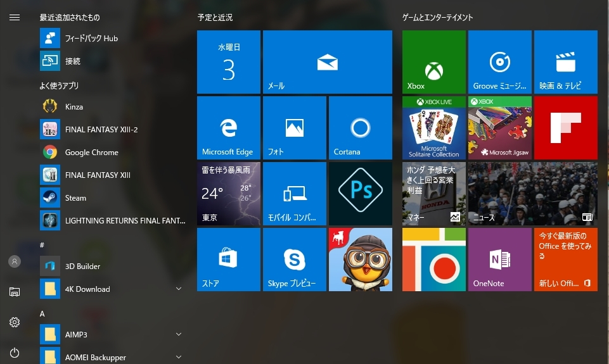Click 最近追加されたもの heading
609x364 pixels.
pos(70,18)
